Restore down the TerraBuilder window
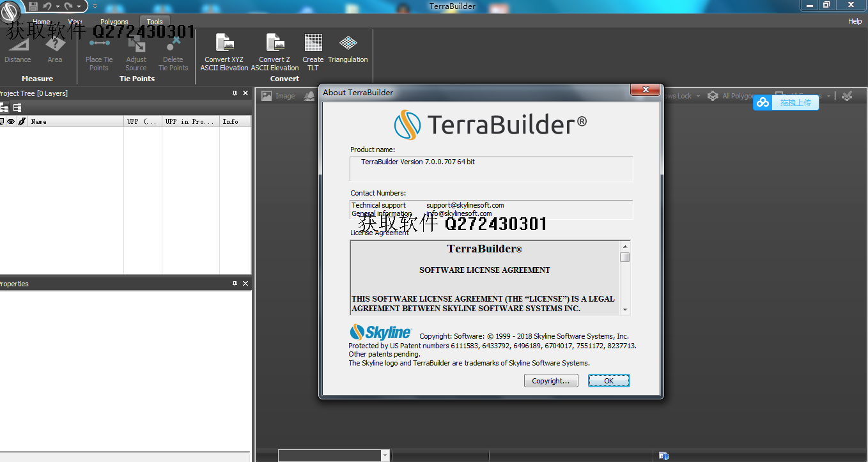Viewport: 868px width, 462px height. (x=826, y=5)
